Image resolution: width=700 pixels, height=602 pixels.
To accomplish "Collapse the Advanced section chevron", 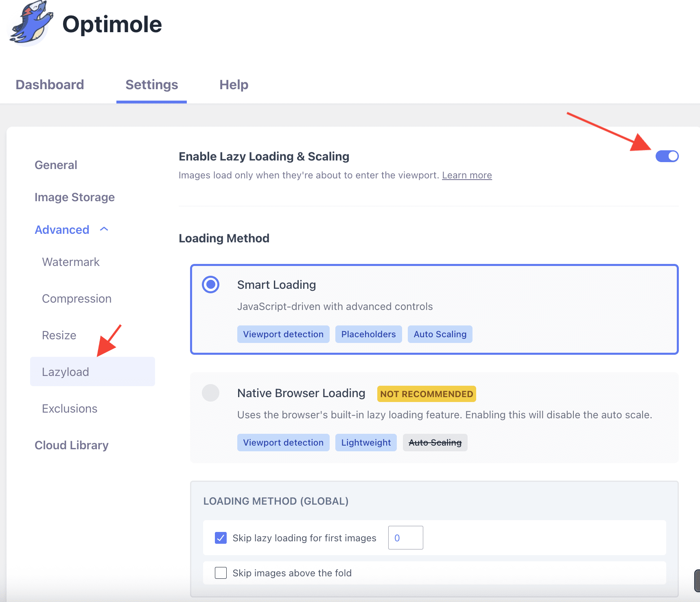I will click(104, 229).
